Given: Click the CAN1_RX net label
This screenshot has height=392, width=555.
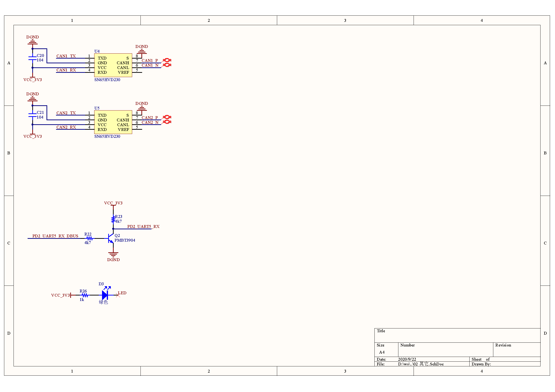Looking at the screenshot, I should [66, 70].
